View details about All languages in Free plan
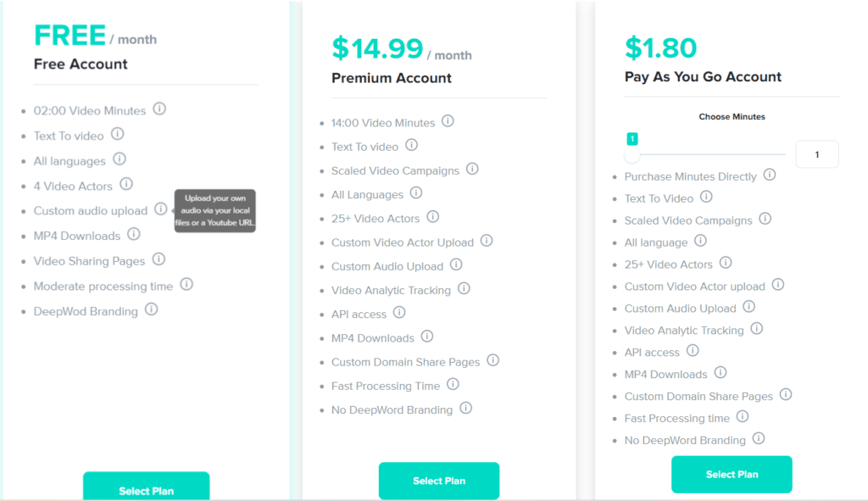The width and height of the screenshot is (868, 501). (119, 160)
